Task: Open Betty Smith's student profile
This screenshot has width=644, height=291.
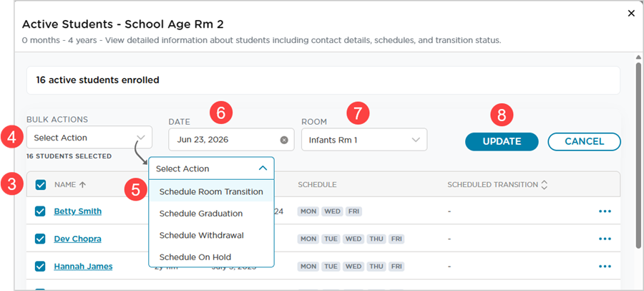Action: pyautogui.click(x=77, y=211)
